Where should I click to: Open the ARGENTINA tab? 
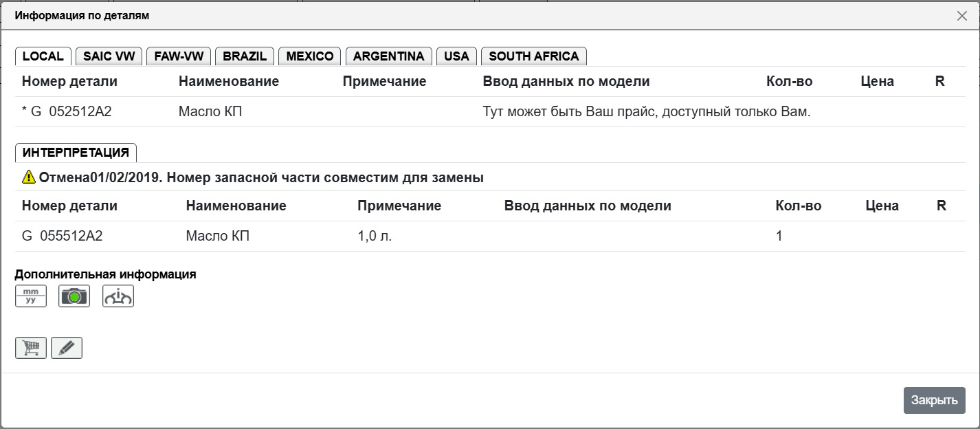click(x=389, y=56)
